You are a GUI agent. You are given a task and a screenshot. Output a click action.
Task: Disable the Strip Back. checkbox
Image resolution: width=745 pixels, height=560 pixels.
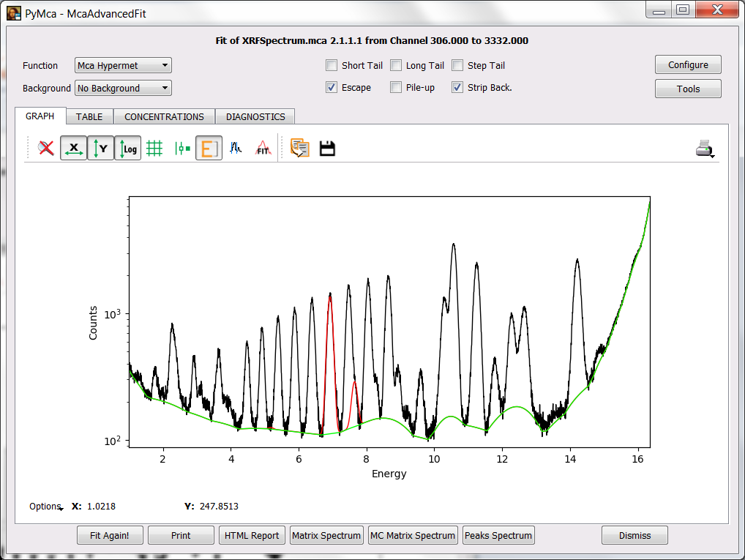(x=457, y=88)
